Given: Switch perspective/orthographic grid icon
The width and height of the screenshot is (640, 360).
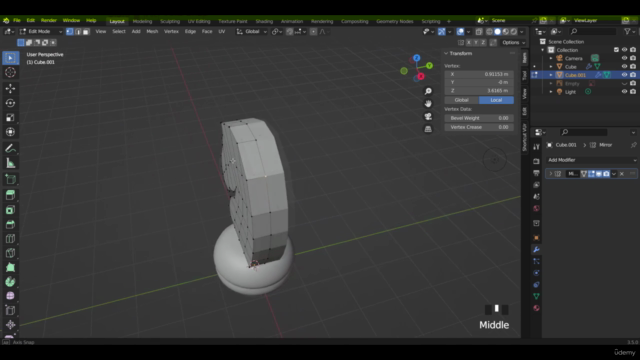Looking at the screenshot, I should (x=428, y=129).
